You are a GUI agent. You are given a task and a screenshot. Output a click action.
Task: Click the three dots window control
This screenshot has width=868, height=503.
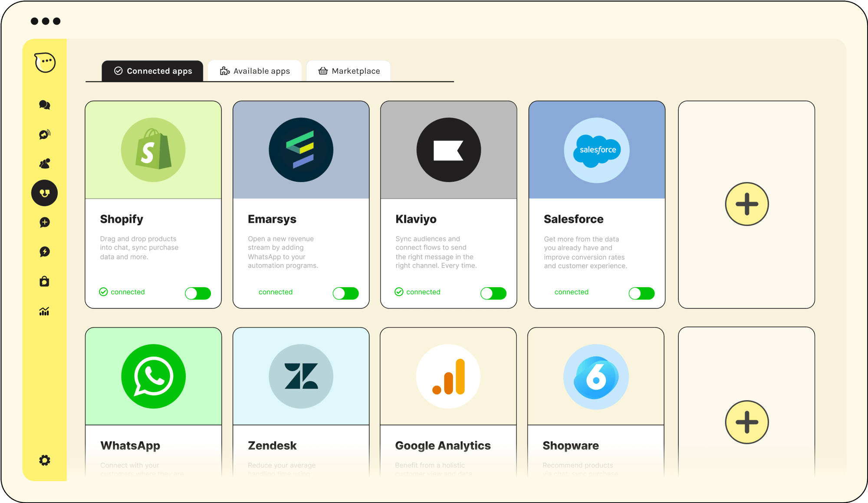click(x=46, y=21)
